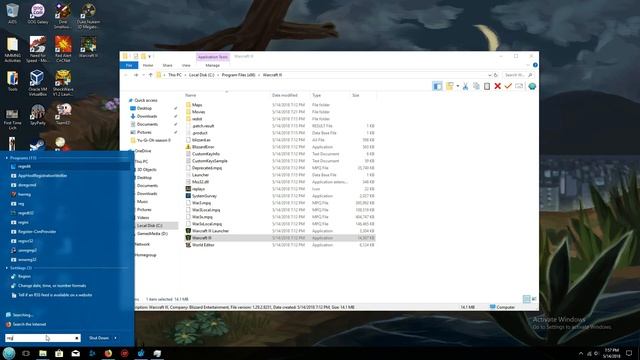Open Firefox from the taskbar

[108, 353]
